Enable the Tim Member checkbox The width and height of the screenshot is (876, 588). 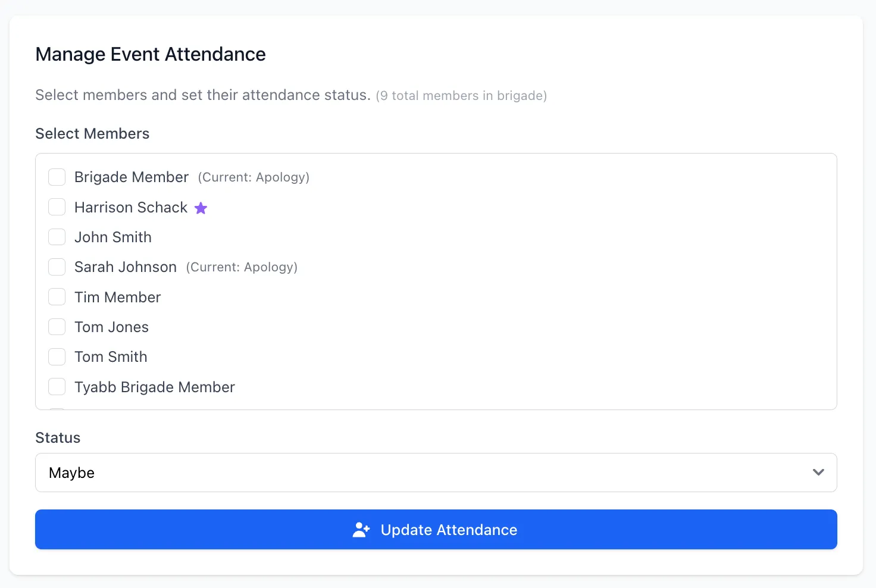pyautogui.click(x=57, y=297)
